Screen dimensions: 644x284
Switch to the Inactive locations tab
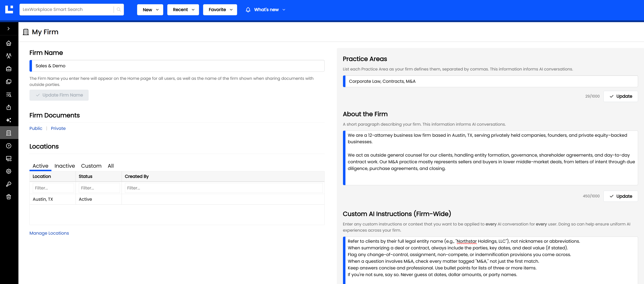pos(65,166)
